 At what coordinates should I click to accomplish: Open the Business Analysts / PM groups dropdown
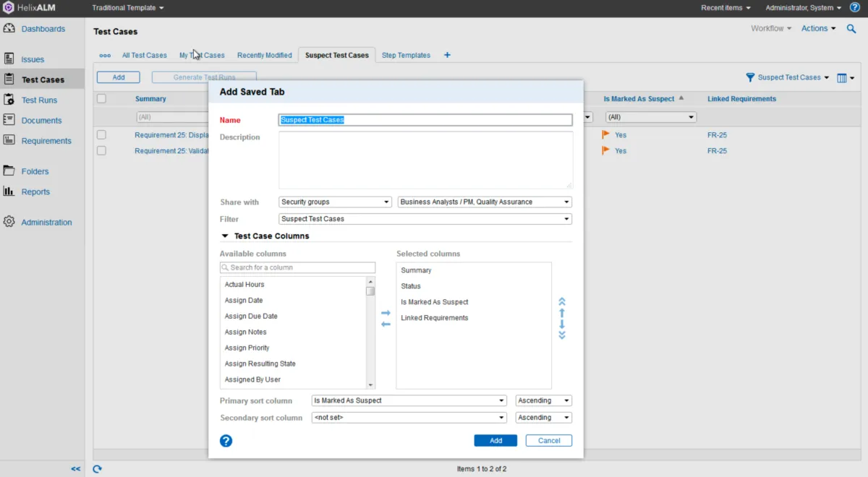tap(485, 202)
